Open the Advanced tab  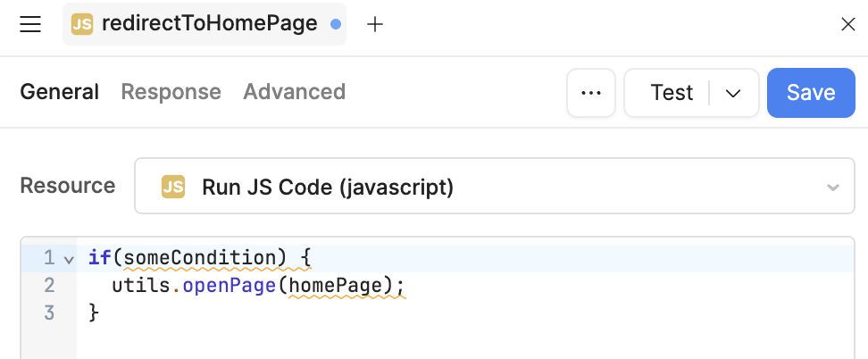point(294,92)
